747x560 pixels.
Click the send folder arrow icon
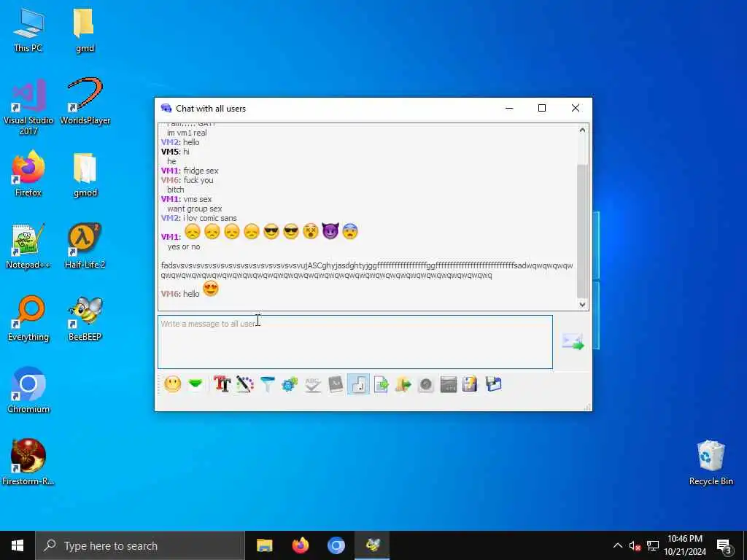tap(403, 384)
